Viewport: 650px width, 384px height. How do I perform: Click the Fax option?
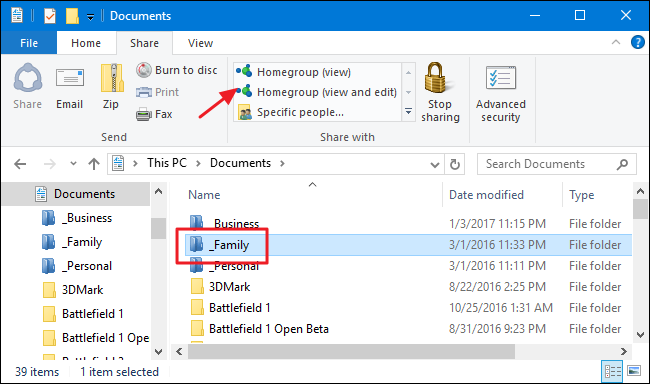pos(154,114)
